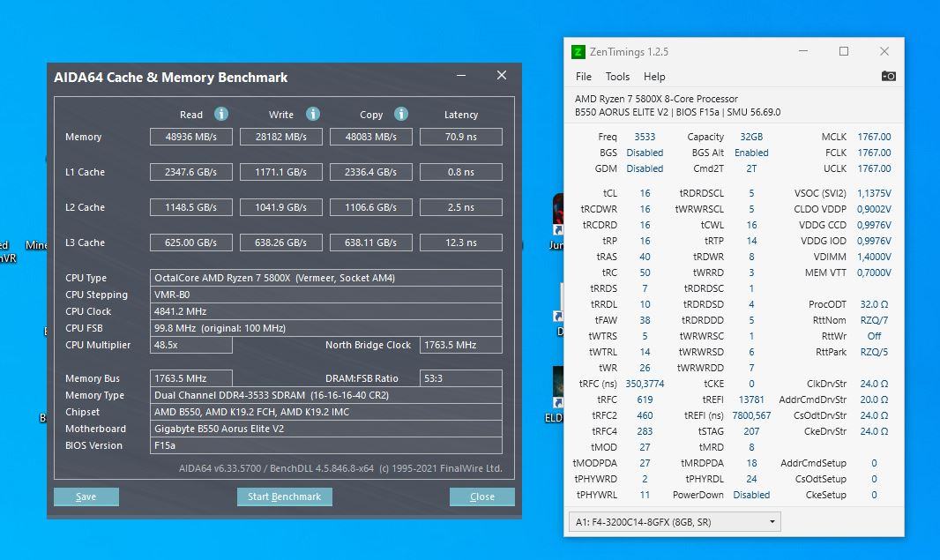Select L1 Cache Write value 1171.1 GB/s
Screen dimensions: 940x560
point(281,172)
